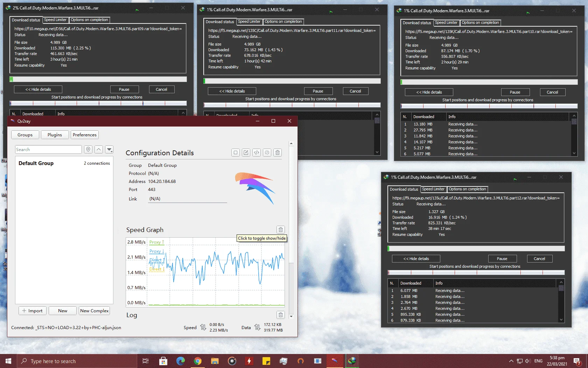Screen dimensions: 588x368
Task: Focus the Qv2ray Search field
Action: pos(48,150)
